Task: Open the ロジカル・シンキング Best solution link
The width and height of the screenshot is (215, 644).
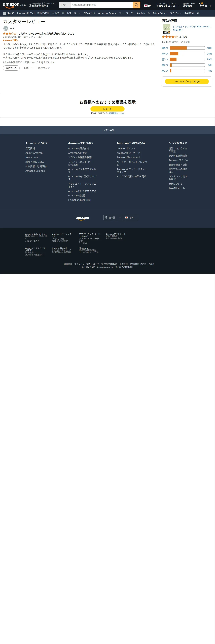Action: (x=192, y=27)
